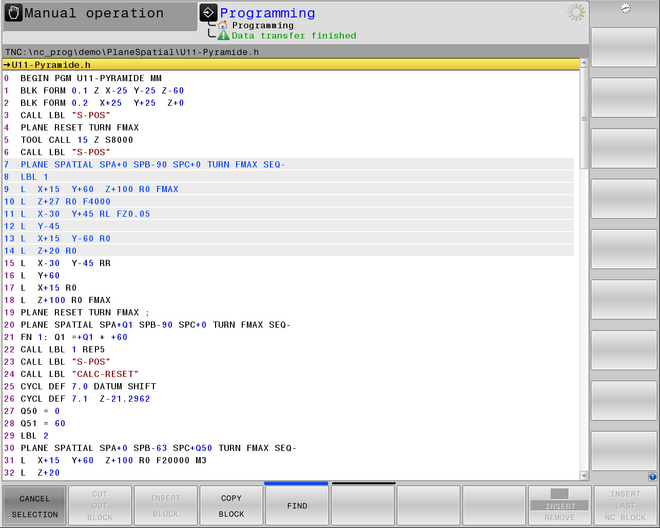Click the yellow U11-Pyramide.h file header bar

point(290,64)
